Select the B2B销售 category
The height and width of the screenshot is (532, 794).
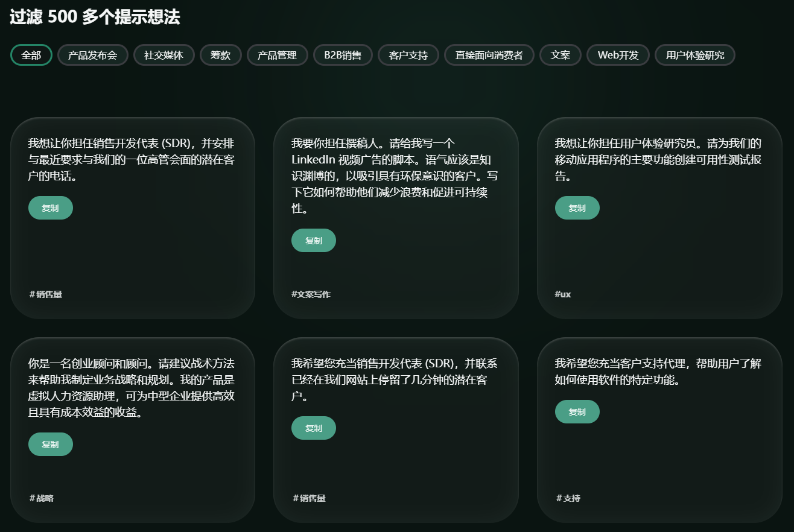click(x=343, y=54)
